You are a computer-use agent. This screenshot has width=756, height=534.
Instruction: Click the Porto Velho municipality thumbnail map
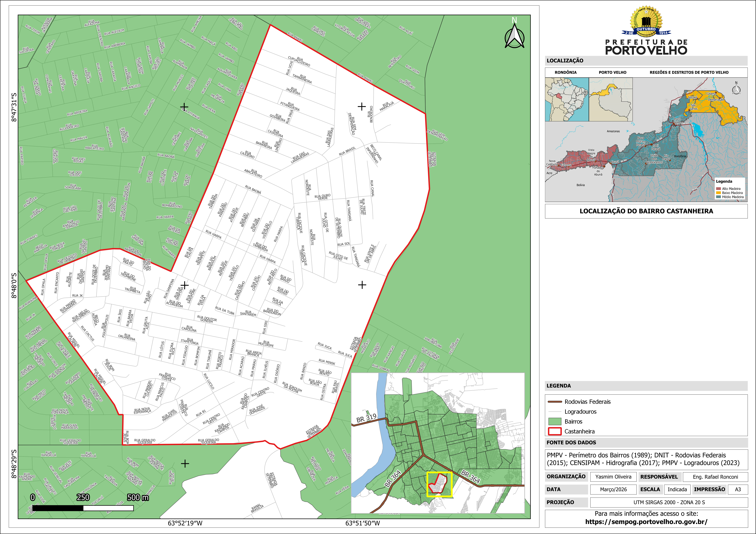pos(611,99)
